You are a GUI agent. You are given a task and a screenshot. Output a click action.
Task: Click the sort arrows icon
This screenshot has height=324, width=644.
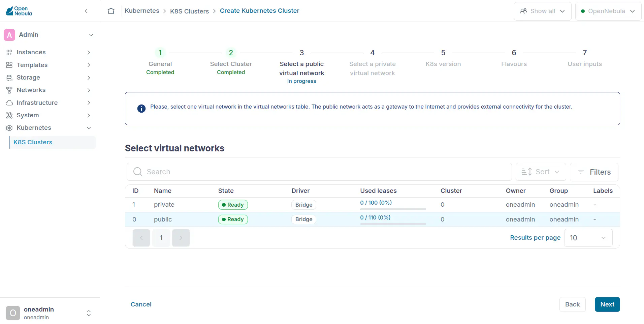pos(527,172)
